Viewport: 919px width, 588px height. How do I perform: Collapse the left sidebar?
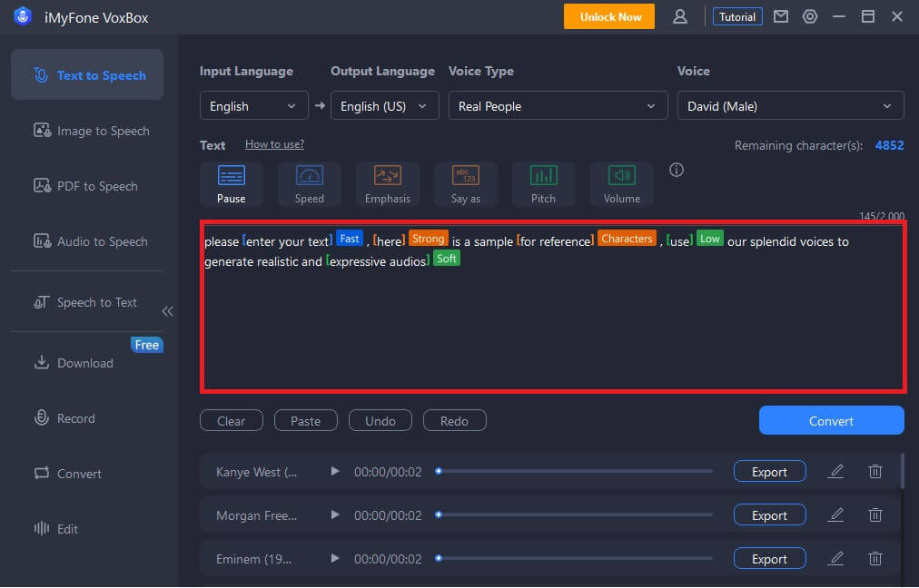point(168,311)
